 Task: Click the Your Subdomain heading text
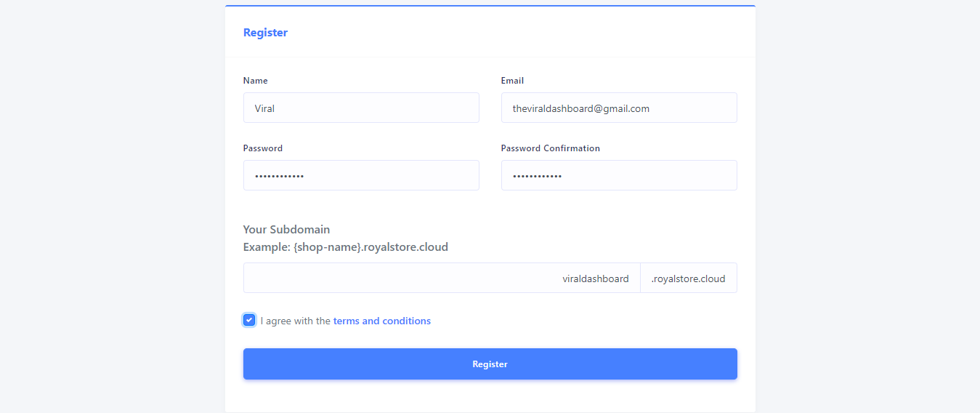coord(286,230)
